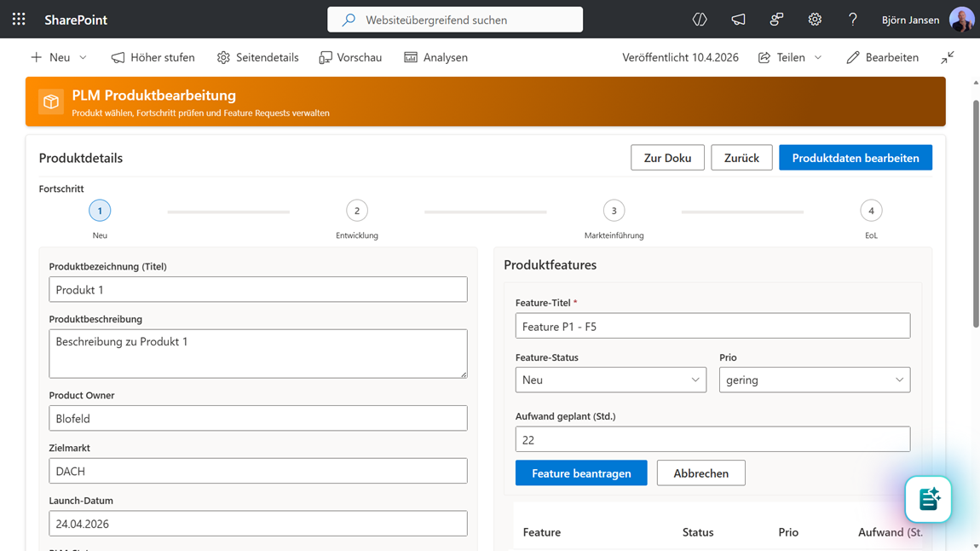Open help via the question mark icon
This screenshot has width=980, height=551.
tap(852, 19)
